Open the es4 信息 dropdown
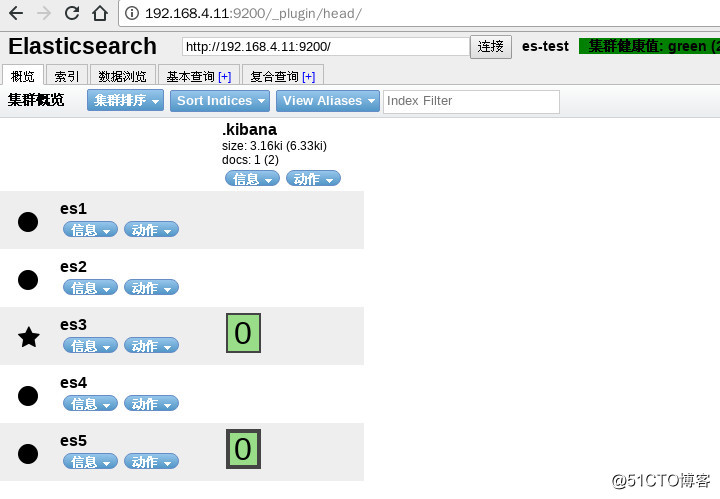Image resolution: width=720 pixels, height=499 pixels. pyautogui.click(x=90, y=404)
